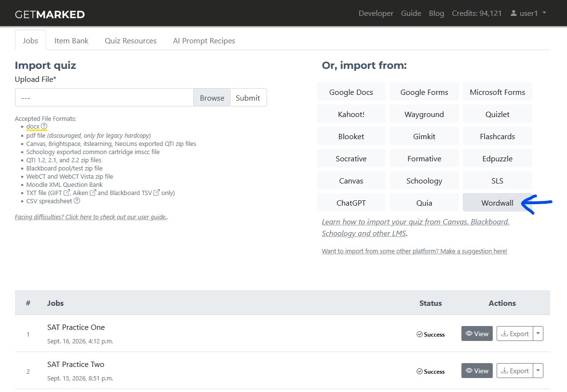
Task: Import from Flashcards
Action: [497, 136]
